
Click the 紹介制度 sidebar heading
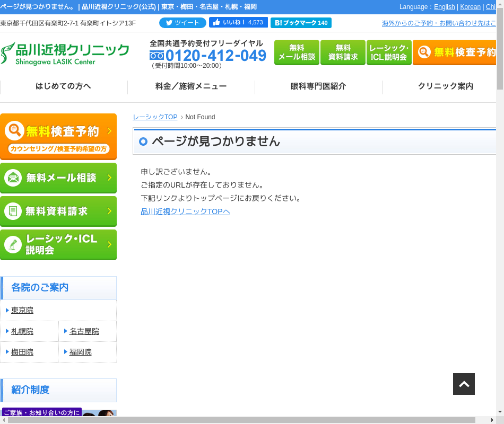(58, 390)
